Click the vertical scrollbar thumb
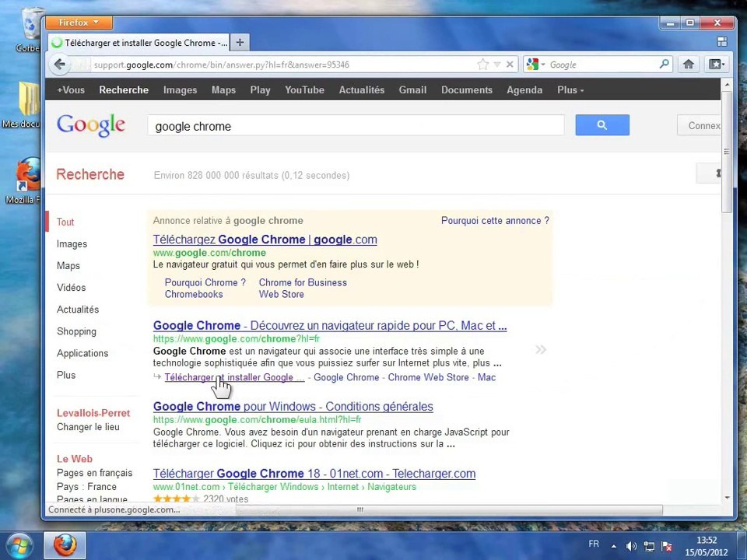This screenshot has height=560, width=747. tap(727, 152)
